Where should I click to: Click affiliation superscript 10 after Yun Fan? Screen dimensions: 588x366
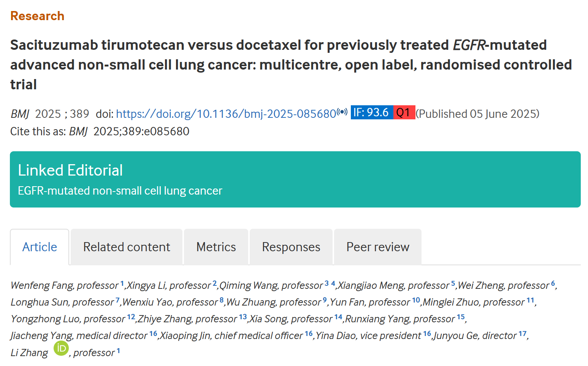pyautogui.click(x=416, y=300)
